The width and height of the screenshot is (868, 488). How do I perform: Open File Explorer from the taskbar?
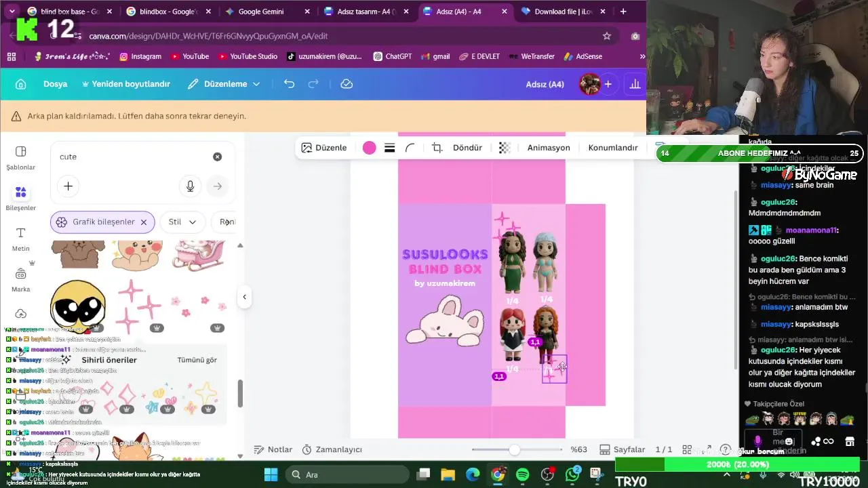(x=448, y=474)
